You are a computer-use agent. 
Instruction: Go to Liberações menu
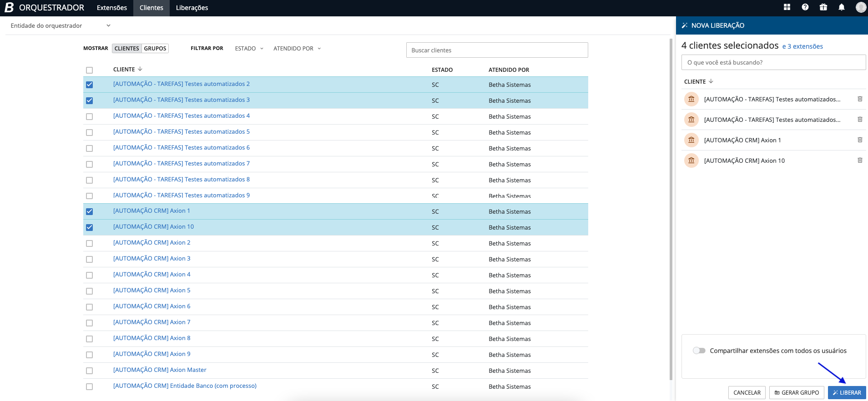click(192, 8)
